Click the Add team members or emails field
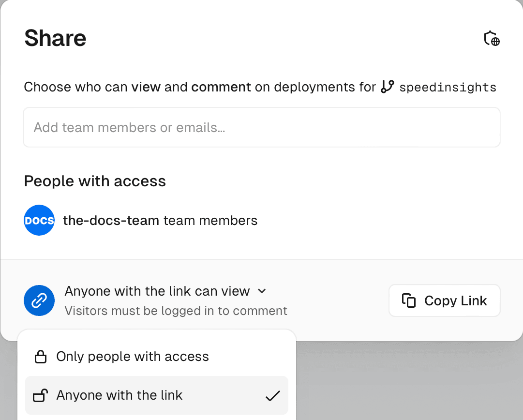The width and height of the screenshot is (523, 420). pos(261,127)
